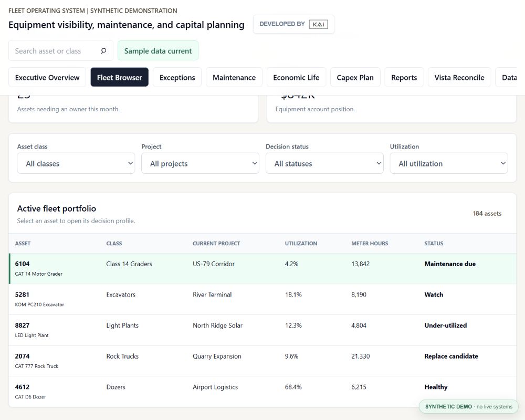Open the Maintenance tab

[234, 77]
